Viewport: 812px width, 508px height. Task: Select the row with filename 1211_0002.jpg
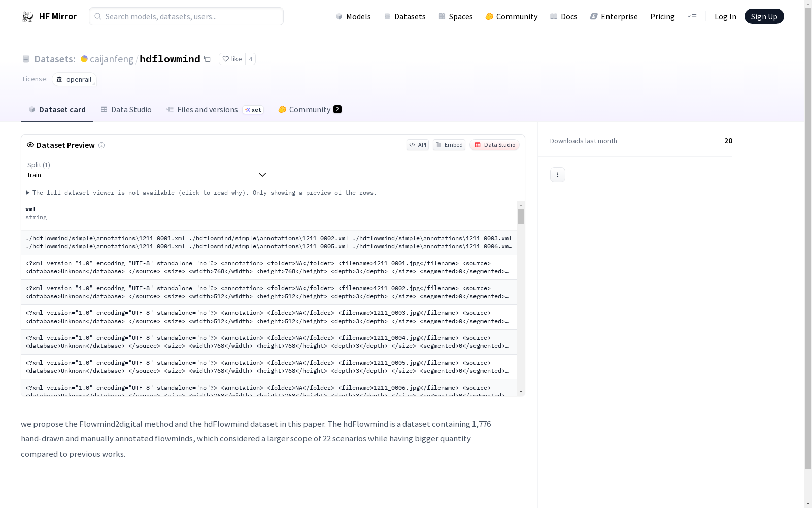point(269,292)
